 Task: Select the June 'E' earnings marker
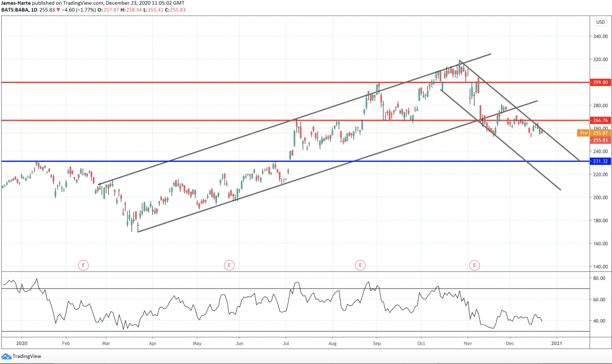coord(229,265)
